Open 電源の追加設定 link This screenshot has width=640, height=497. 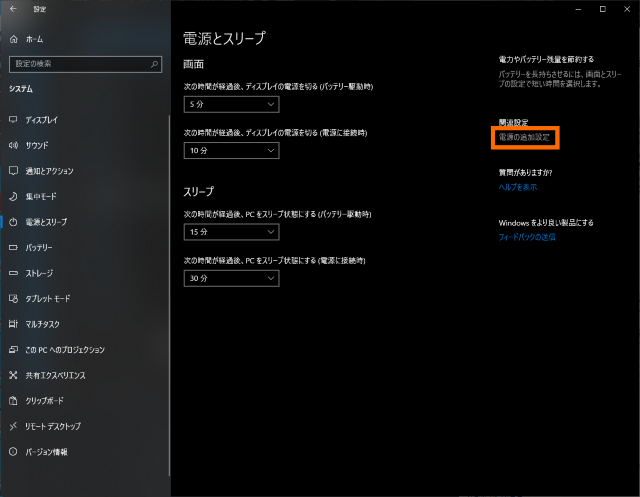(524, 136)
